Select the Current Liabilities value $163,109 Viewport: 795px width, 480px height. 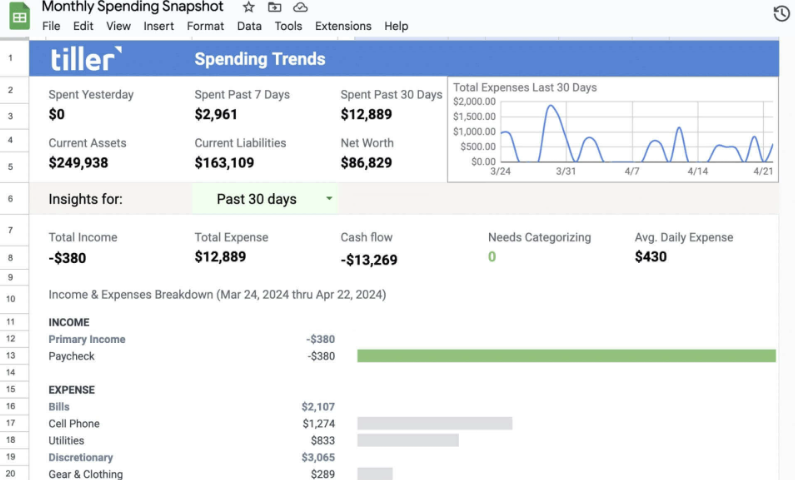(225, 163)
